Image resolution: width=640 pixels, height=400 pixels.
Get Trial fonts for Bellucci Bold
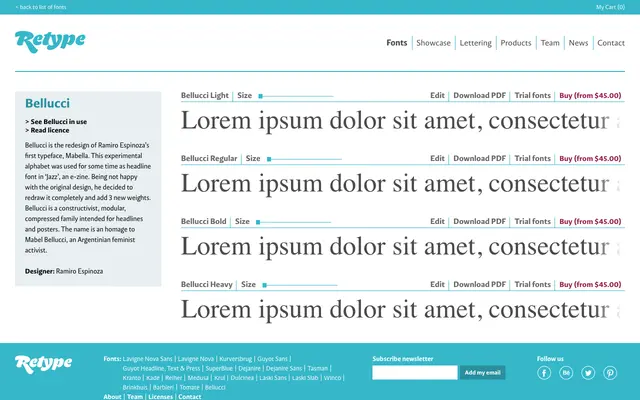[x=533, y=221]
